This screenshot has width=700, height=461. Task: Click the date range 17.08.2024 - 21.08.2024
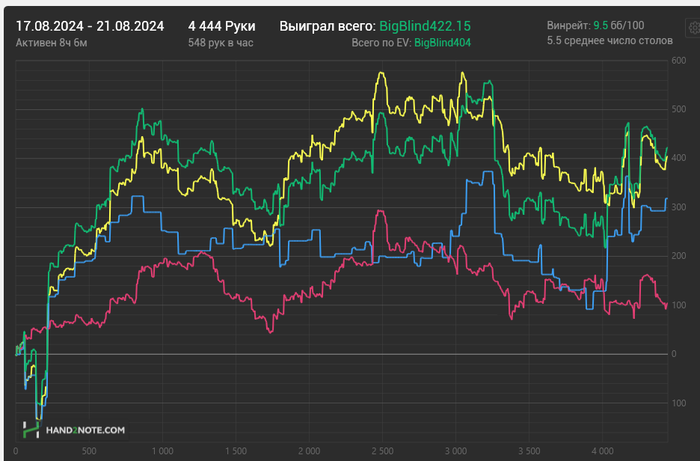(x=90, y=26)
